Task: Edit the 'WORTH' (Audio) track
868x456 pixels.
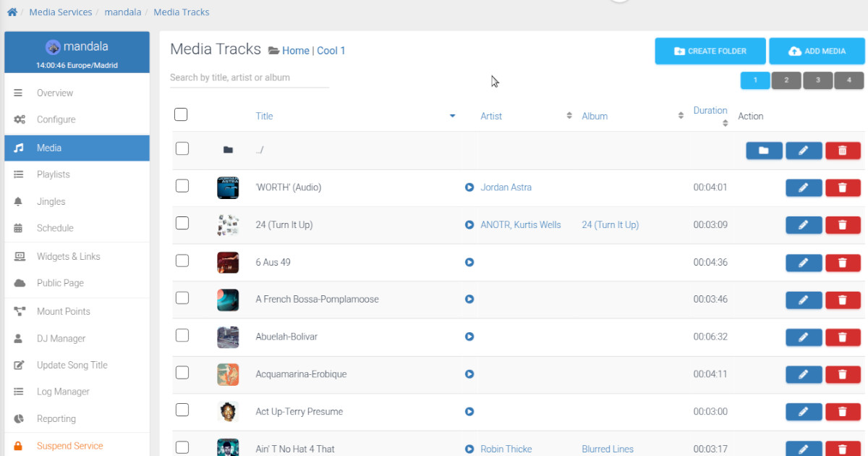Action: coord(804,187)
